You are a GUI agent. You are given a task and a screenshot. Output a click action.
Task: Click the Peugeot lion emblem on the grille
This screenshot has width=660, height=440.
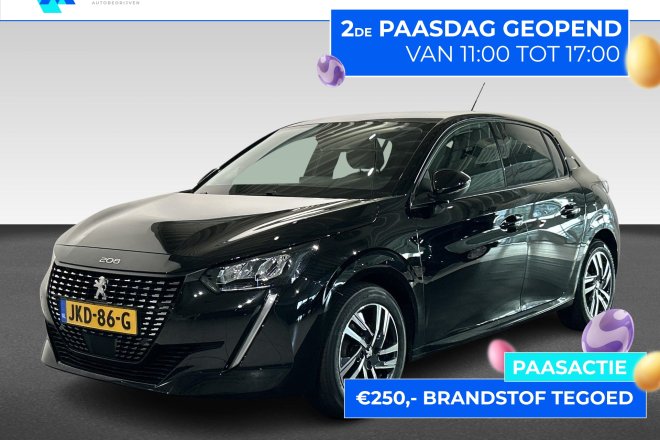click(x=100, y=288)
